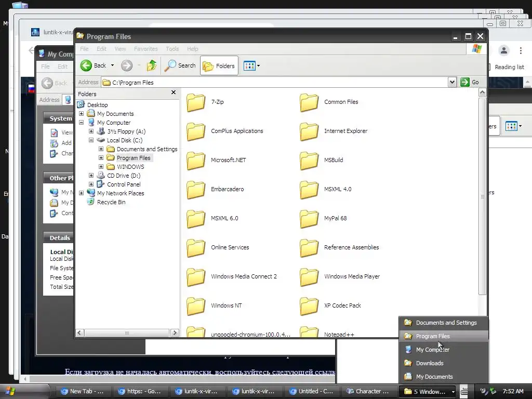Choose My Documents in taskbar group popup
The height and width of the screenshot is (399, 532).
click(x=444, y=377)
